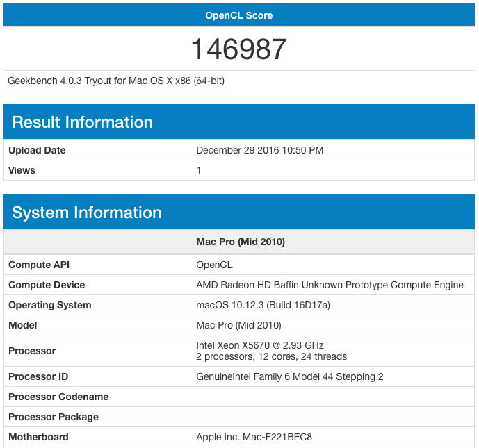Screen dimensions: 479x448
Task: Select the AMD Radeon HD Baffin compute device text
Action: coord(330,285)
